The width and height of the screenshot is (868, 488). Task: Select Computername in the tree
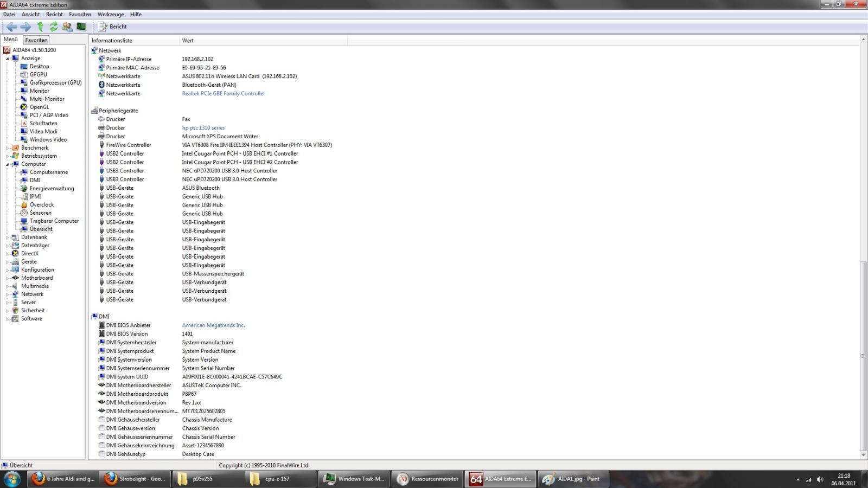tap(49, 172)
